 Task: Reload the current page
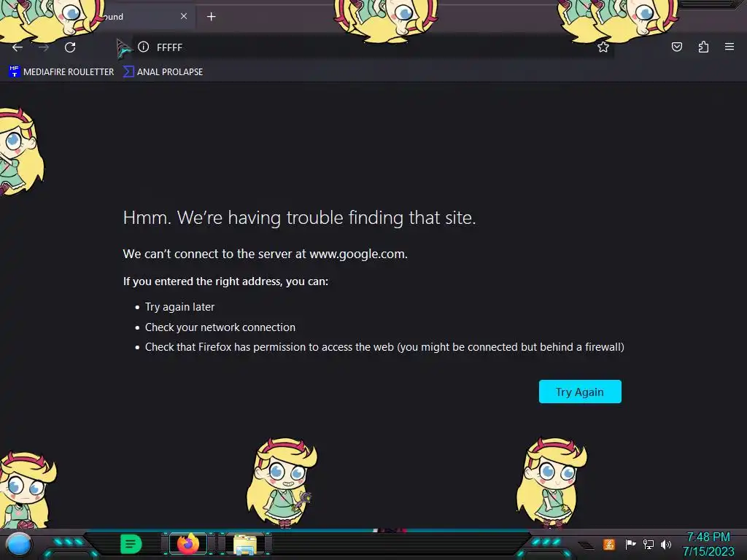[x=70, y=47]
